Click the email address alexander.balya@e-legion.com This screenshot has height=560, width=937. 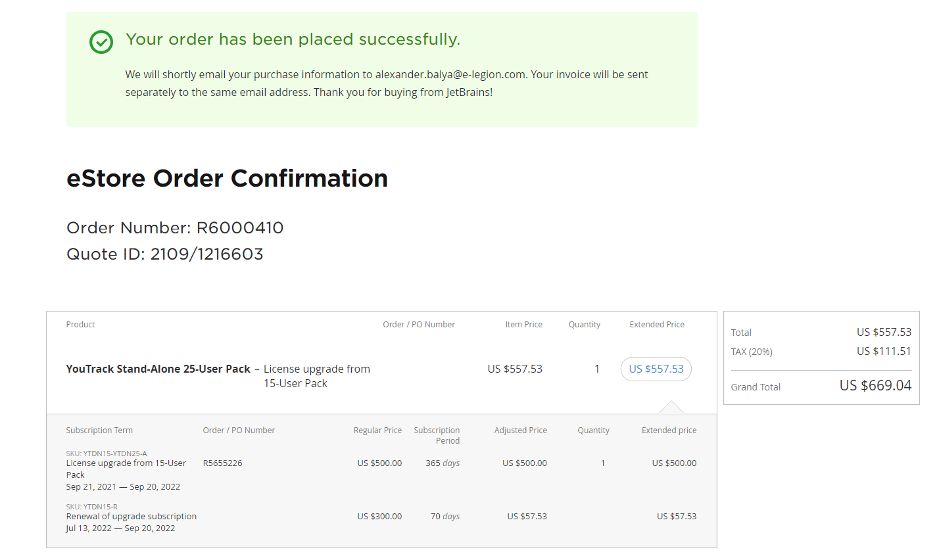[x=450, y=75]
